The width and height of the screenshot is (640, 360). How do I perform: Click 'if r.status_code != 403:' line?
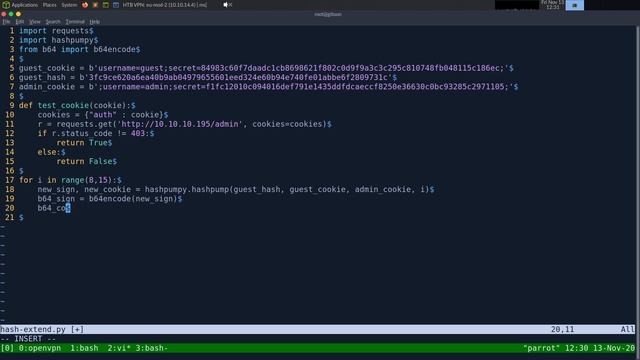pos(94,133)
